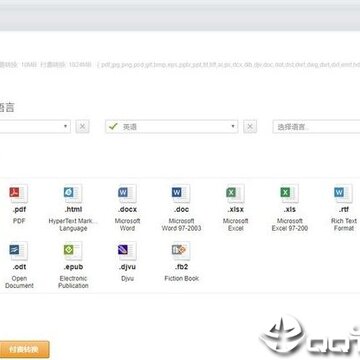The width and height of the screenshot is (360, 360).
Task: Remove the 英语 language with X button
Action: (250, 127)
